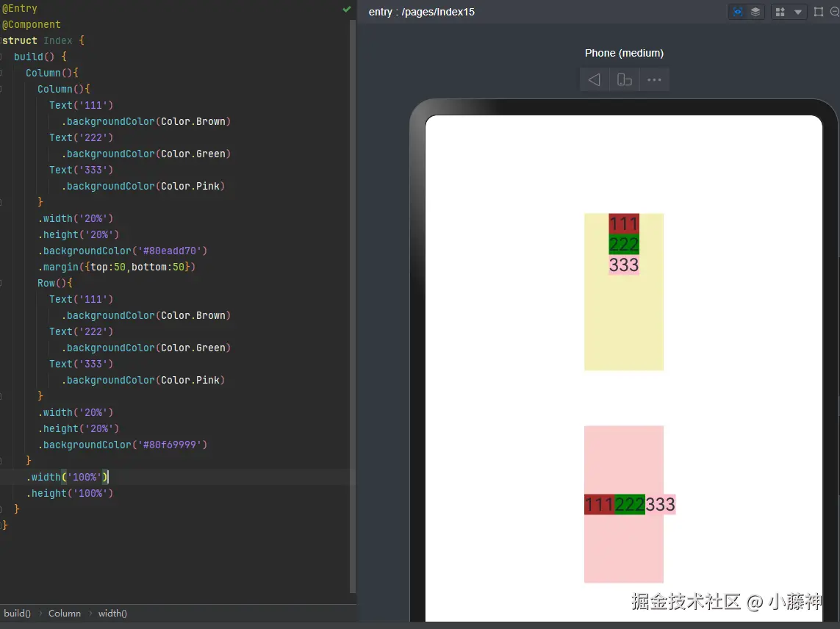The width and height of the screenshot is (840, 629).
Task: Click the Row(){ code line
Action: tap(54, 283)
